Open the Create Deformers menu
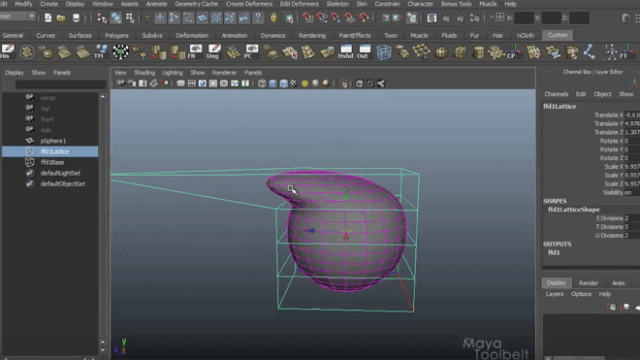 (x=249, y=4)
